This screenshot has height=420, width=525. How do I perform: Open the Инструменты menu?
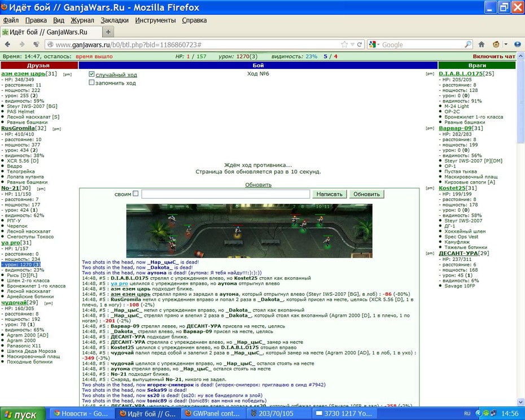pos(155,20)
